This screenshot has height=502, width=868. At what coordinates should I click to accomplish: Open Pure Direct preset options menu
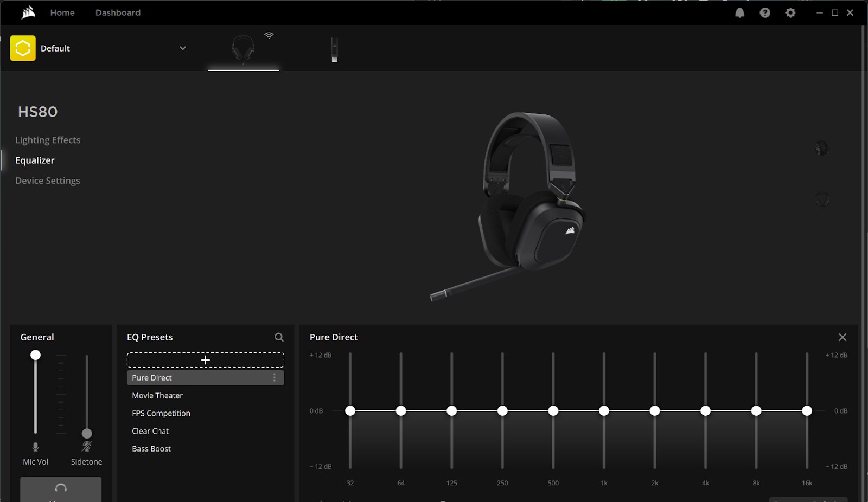pyautogui.click(x=275, y=378)
